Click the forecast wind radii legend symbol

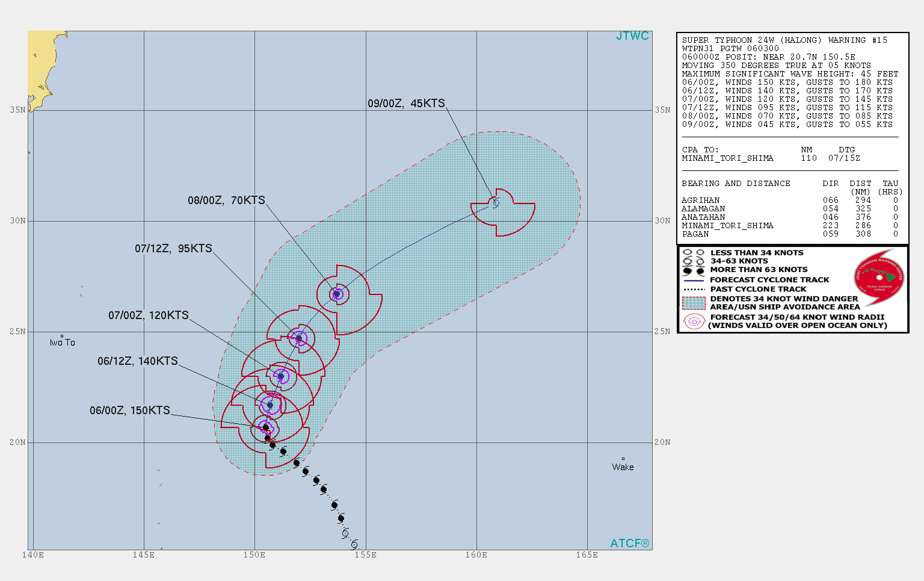coord(694,322)
